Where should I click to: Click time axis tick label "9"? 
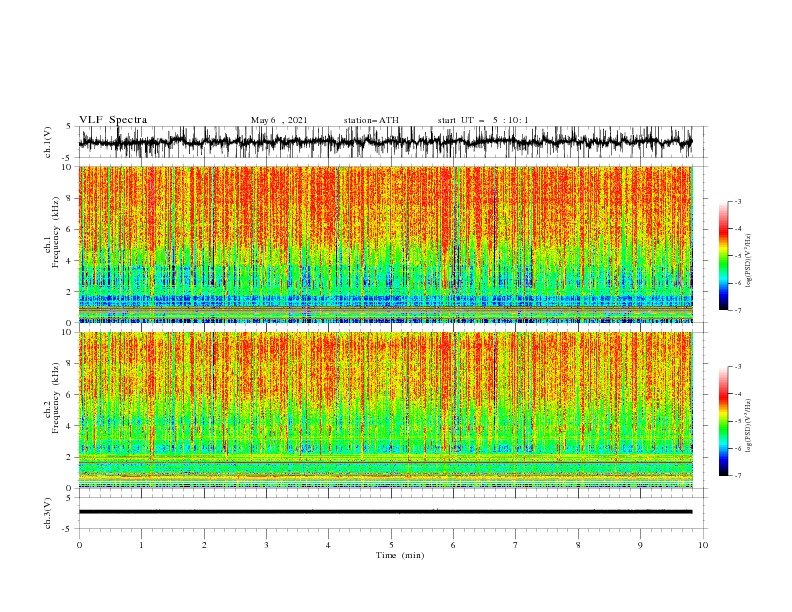tap(640, 545)
